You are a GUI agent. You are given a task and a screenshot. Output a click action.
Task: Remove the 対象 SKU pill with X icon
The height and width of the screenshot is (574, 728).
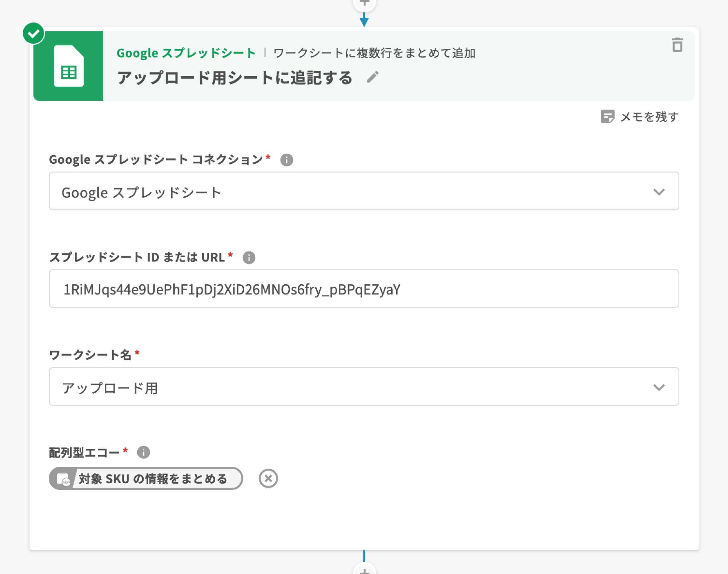pos(268,478)
